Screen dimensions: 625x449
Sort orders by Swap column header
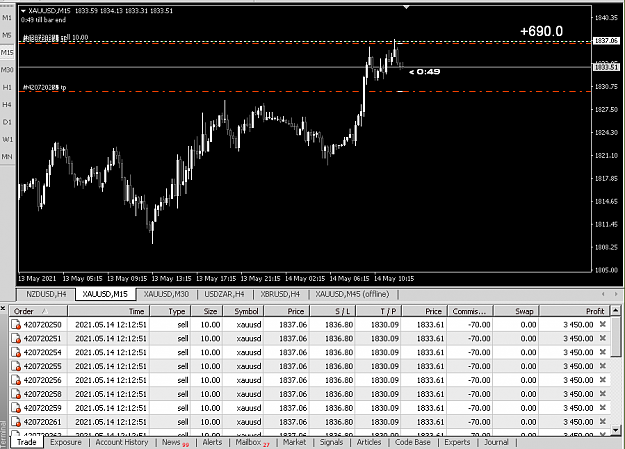[x=516, y=311]
